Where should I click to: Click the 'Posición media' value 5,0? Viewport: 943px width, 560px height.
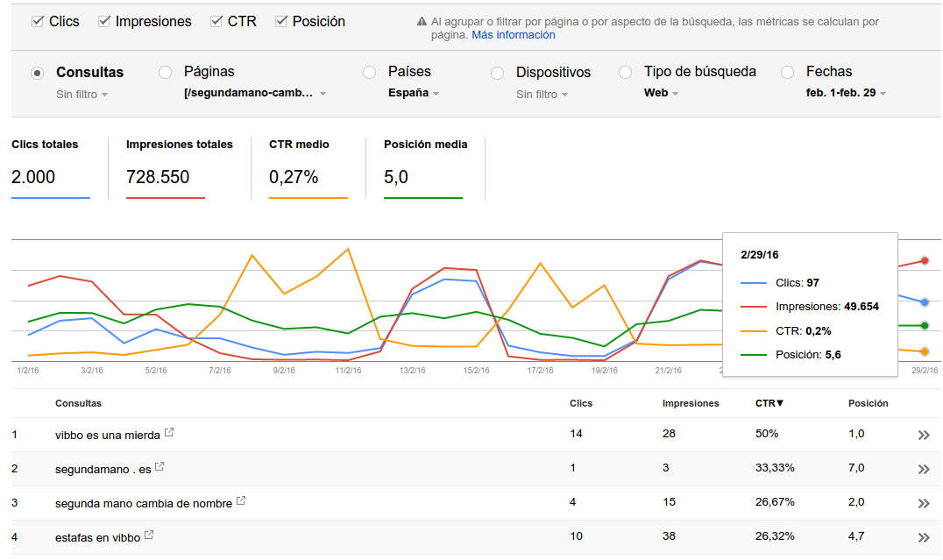(x=396, y=177)
